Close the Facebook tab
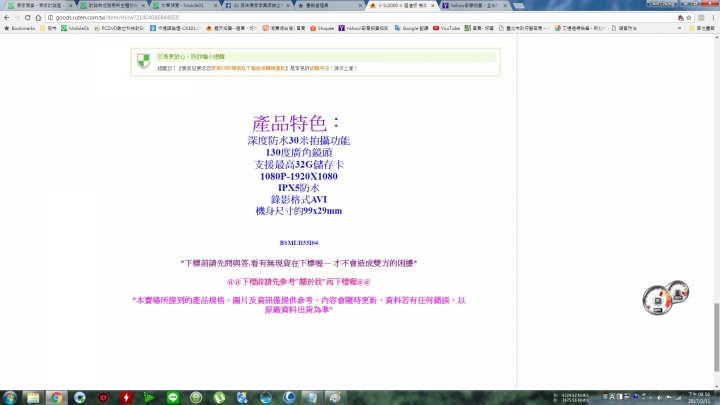 tap(287, 6)
